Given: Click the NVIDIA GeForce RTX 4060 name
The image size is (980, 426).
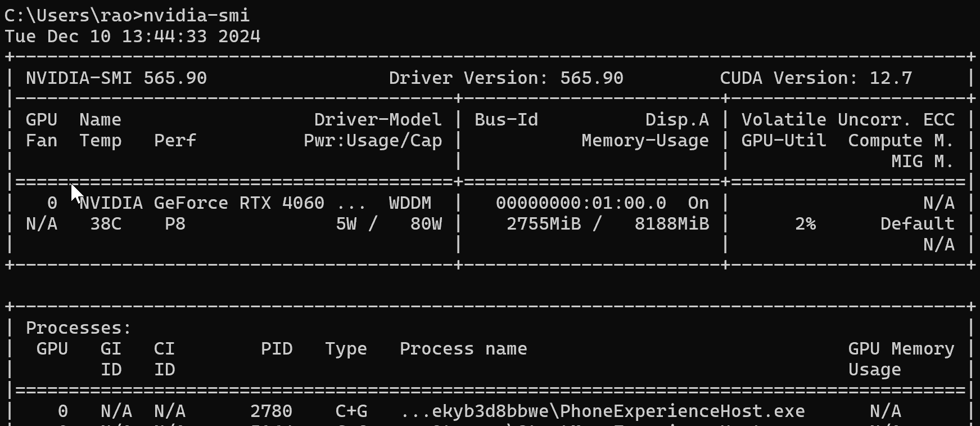Looking at the screenshot, I should [201, 203].
